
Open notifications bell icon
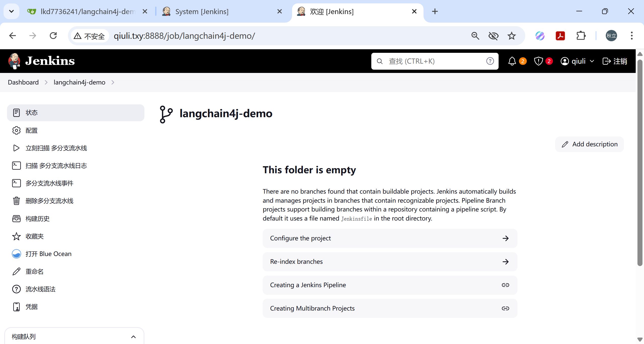pos(512,61)
